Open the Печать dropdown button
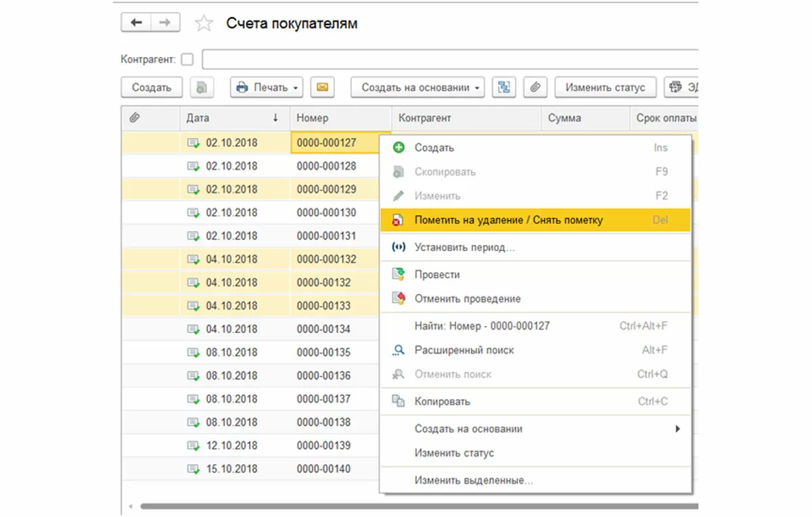Image resolution: width=812 pixels, height=517 pixels. [x=267, y=87]
